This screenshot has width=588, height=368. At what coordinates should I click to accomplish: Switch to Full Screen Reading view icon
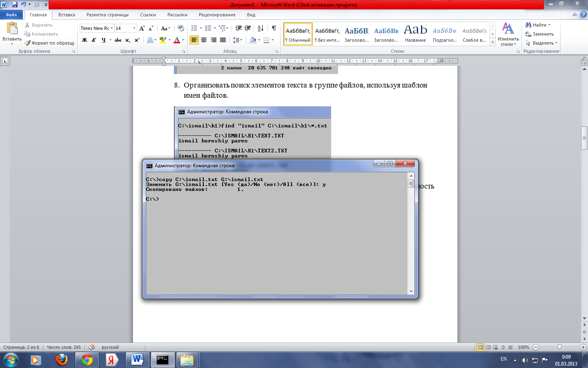(x=488, y=347)
